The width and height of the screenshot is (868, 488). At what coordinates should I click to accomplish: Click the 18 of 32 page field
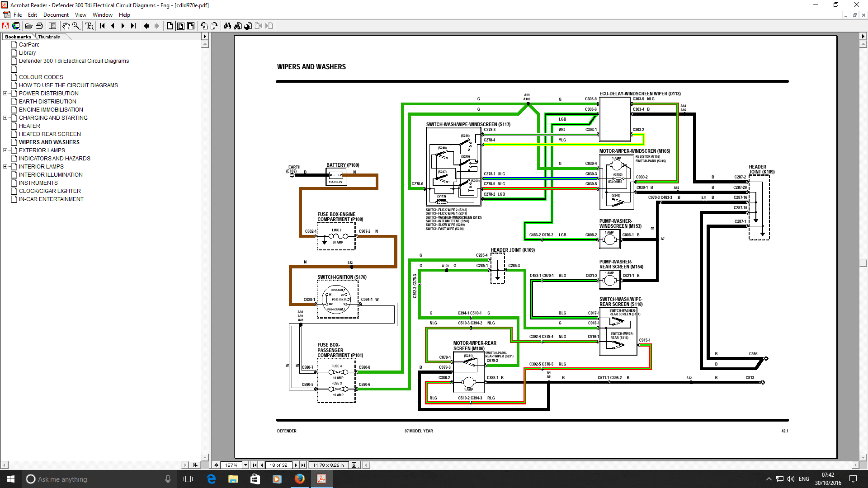[x=278, y=465]
